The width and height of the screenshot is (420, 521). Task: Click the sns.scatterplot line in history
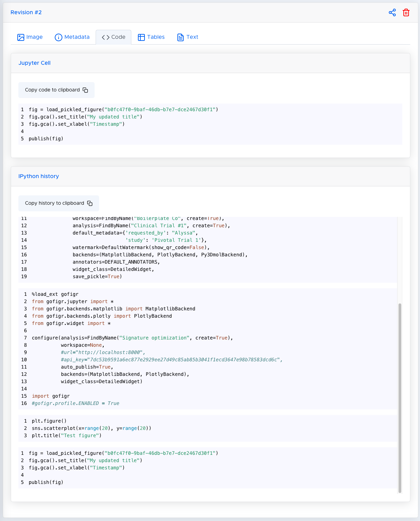click(91, 428)
